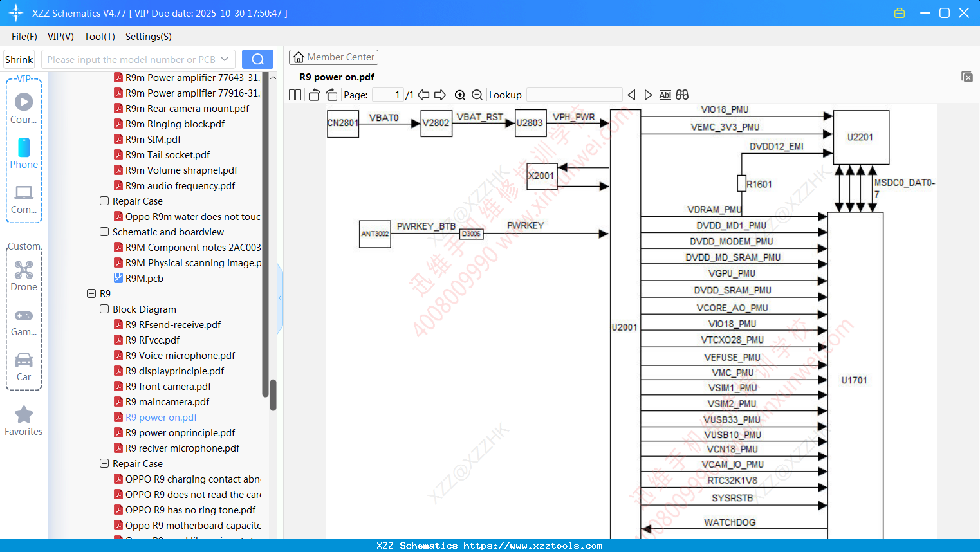The height and width of the screenshot is (552, 980).
Task: Open Favorites star in the sidebar
Action: coord(24,421)
